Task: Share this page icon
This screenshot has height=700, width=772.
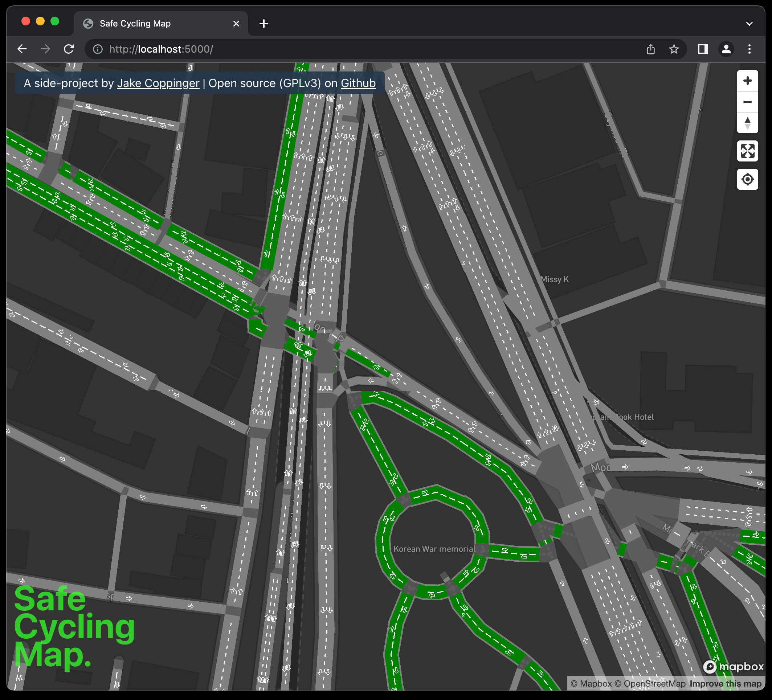Action: 651,49
